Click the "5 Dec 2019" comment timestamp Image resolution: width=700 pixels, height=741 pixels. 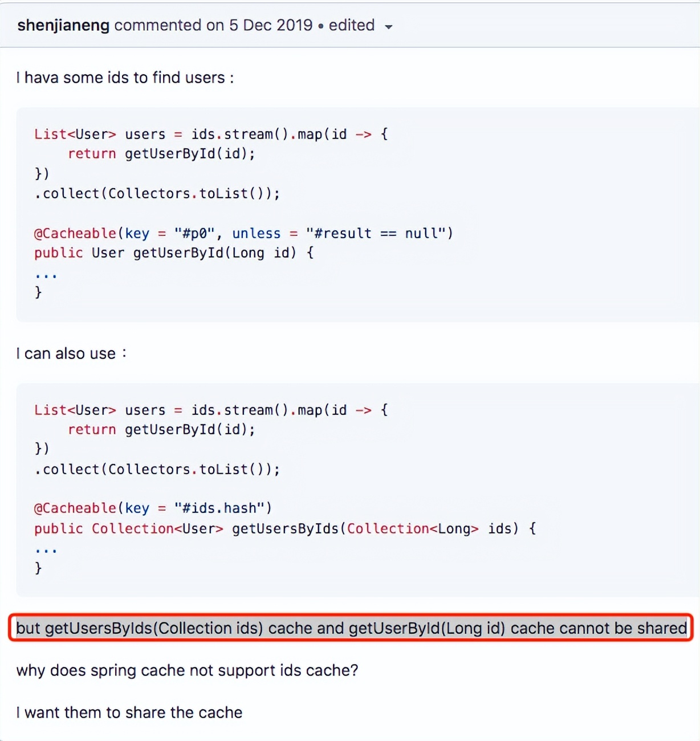pos(271,26)
